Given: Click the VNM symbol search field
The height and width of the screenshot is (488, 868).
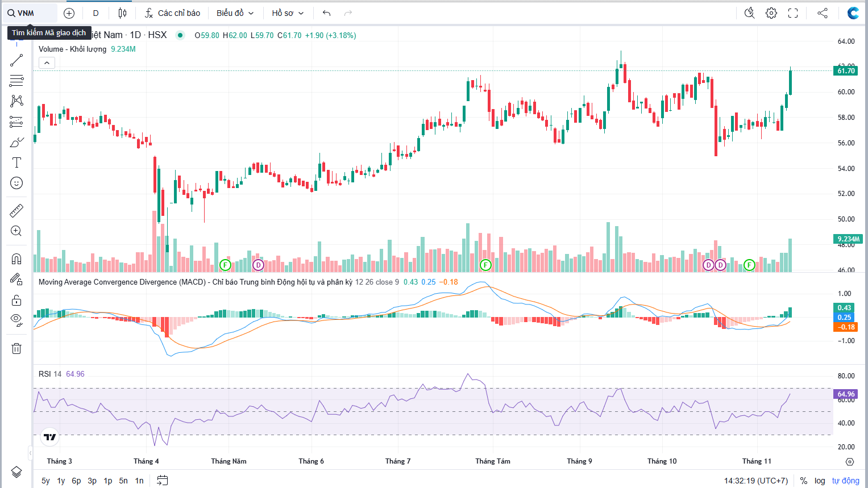Looking at the screenshot, I should [31, 13].
